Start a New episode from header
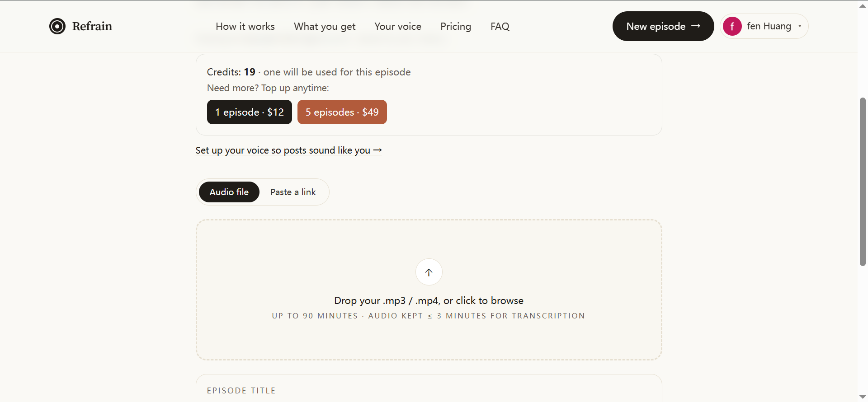Image resolution: width=868 pixels, height=402 pixels. coord(663,26)
